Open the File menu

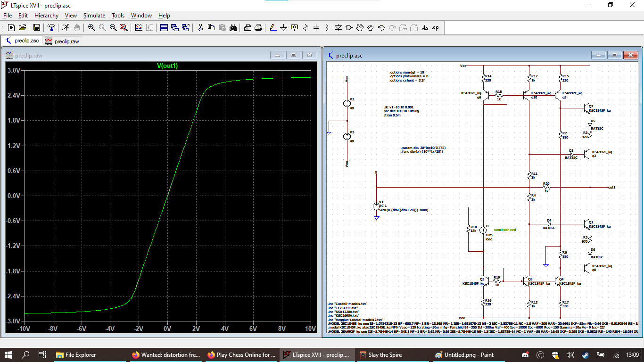point(8,16)
